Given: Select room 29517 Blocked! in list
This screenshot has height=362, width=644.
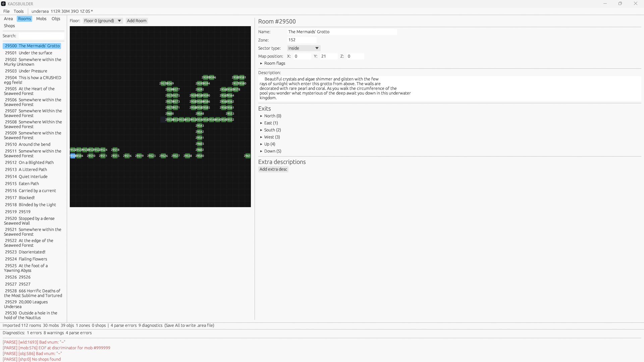Looking at the screenshot, I should coord(20,198).
